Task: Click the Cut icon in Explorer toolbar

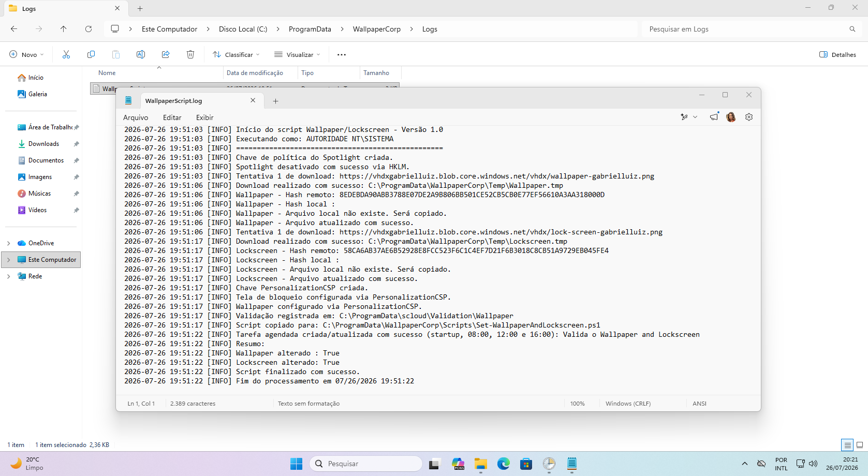Action: (66, 54)
